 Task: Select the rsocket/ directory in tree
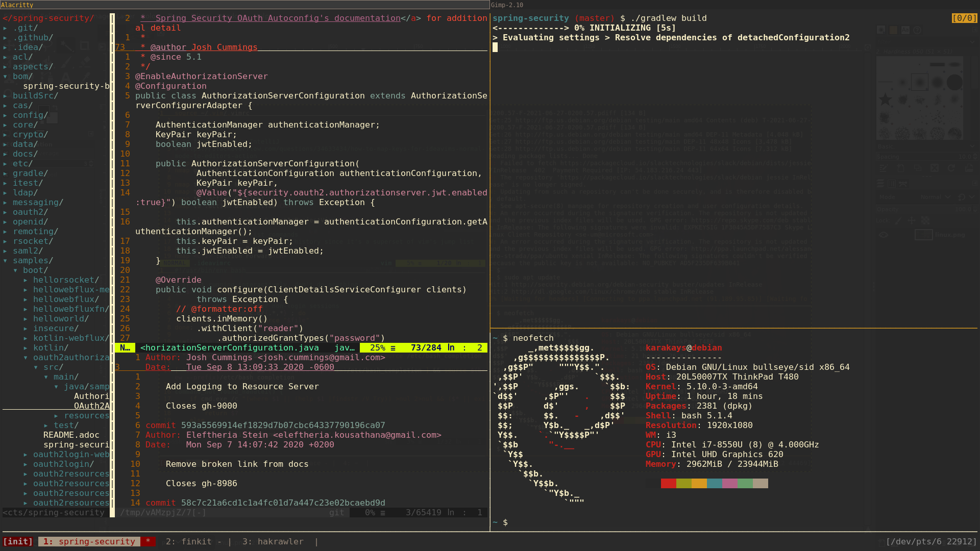pos(33,241)
